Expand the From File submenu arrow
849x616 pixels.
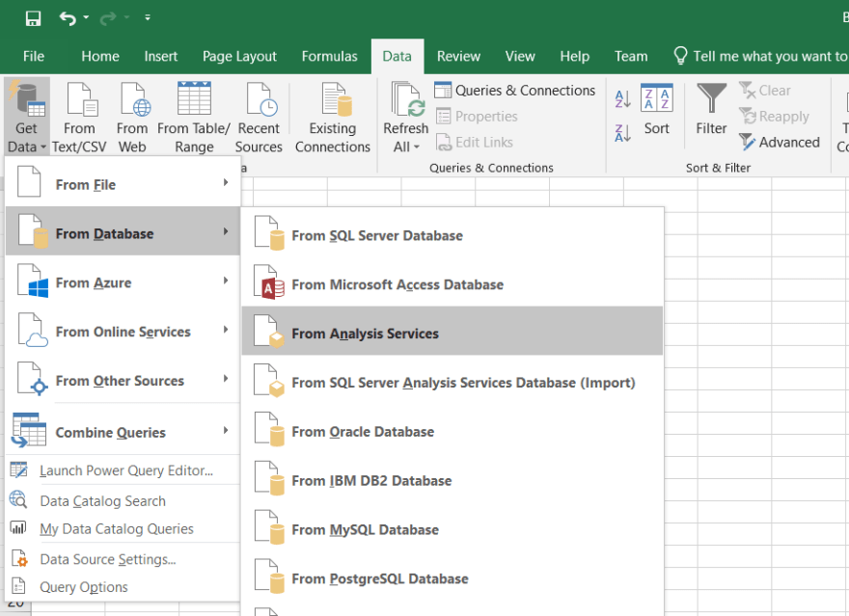[x=226, y=183]
